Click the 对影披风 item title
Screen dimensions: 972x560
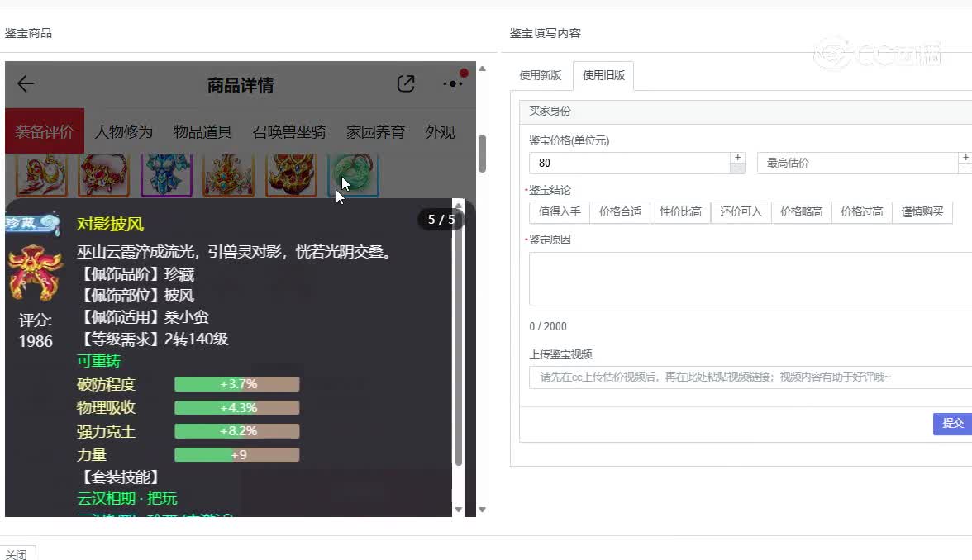pos(111,224)
